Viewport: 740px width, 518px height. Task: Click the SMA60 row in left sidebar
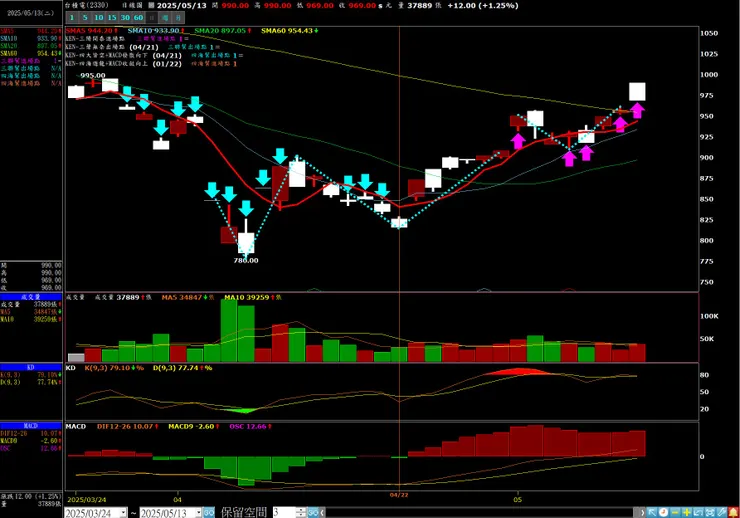pos(31,53)
